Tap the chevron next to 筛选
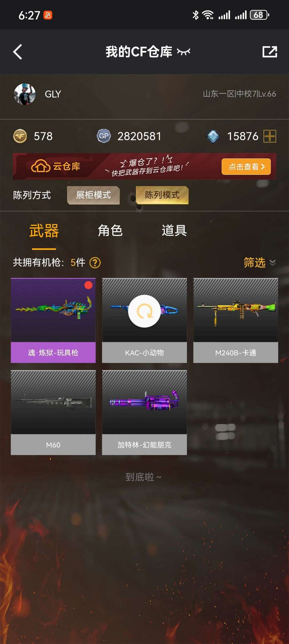 coord(272,263)
